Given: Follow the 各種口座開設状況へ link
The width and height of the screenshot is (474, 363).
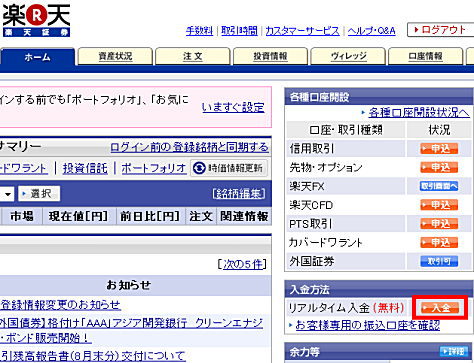Looking at the screenshot, I should [419, 113].
